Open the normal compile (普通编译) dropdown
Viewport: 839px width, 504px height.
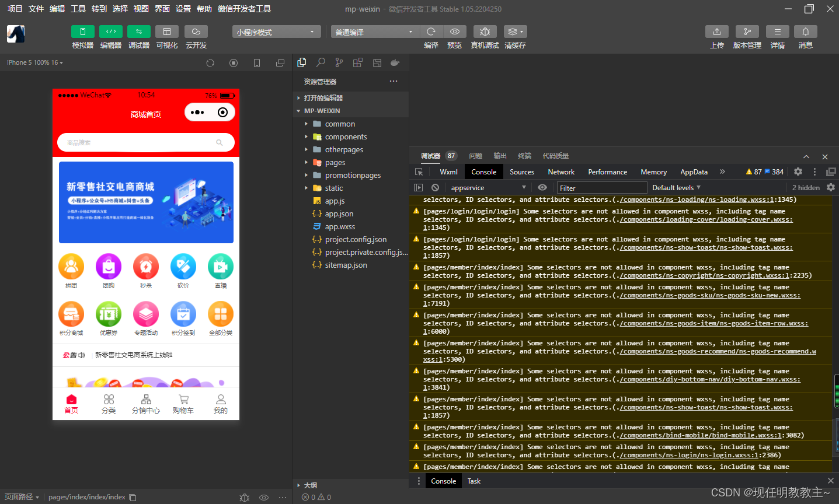tap(375, 32)
